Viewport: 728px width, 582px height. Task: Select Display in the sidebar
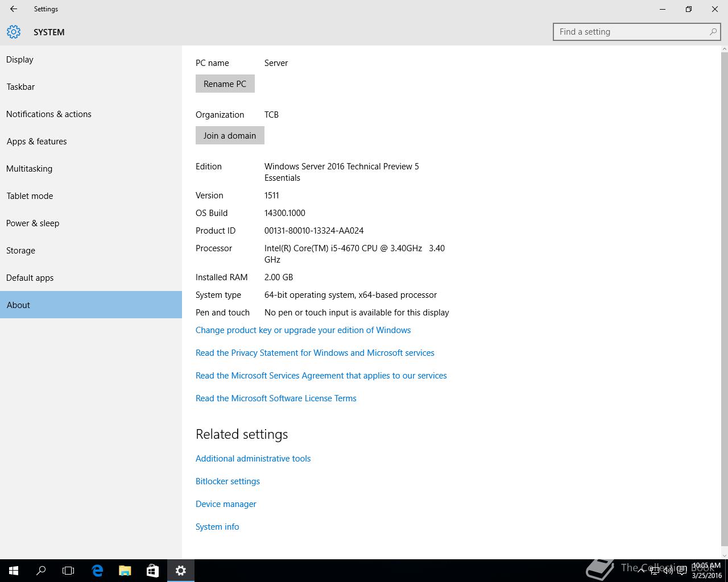(x=91, y=60)
